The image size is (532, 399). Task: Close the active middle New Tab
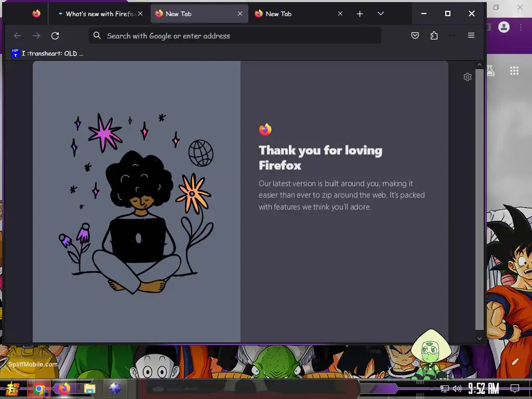pyautogui.click(x=240, y=14)
